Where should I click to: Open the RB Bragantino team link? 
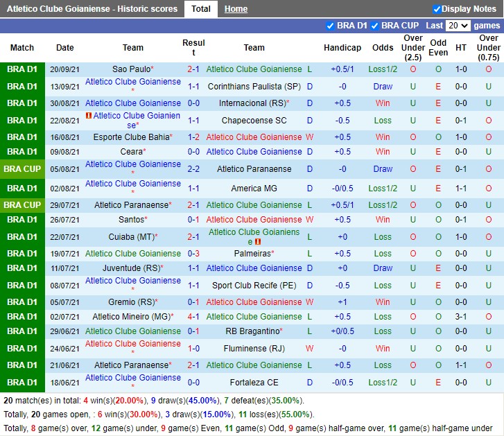(252, 331)
